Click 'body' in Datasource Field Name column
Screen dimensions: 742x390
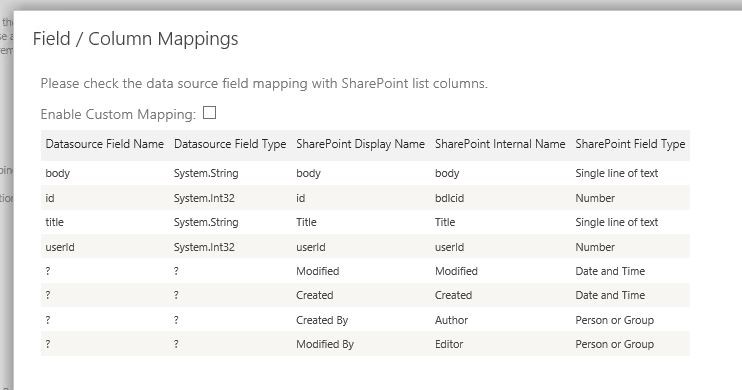[x=58, y=173]
